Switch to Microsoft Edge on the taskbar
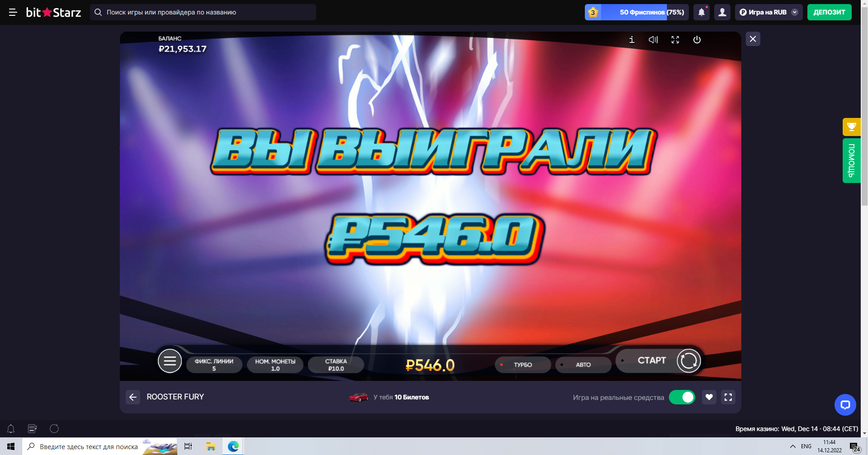The image size is (868, 455). [x=233, y=446]
